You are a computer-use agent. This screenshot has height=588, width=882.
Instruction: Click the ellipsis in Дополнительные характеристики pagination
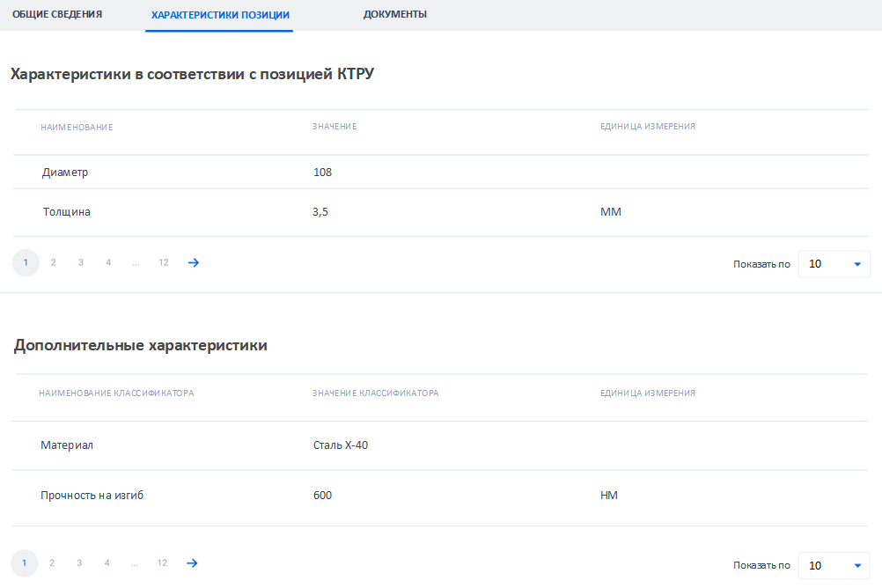[135, 563]
